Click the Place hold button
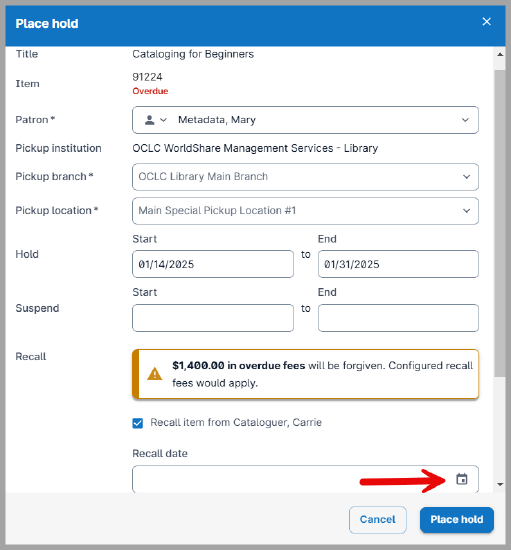The height and width of the screenshot is (550, 511). [x=457, y=519]
